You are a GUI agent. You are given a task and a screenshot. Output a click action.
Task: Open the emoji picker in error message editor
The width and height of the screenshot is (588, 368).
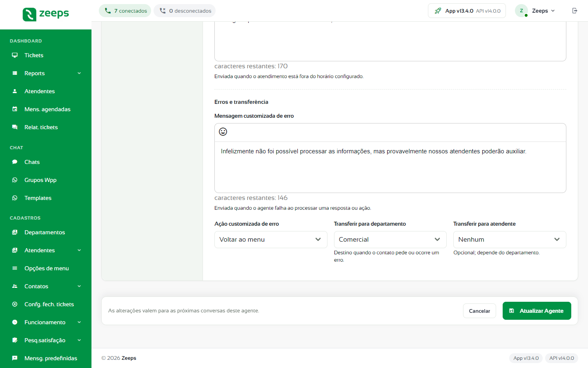click(223, 132)
